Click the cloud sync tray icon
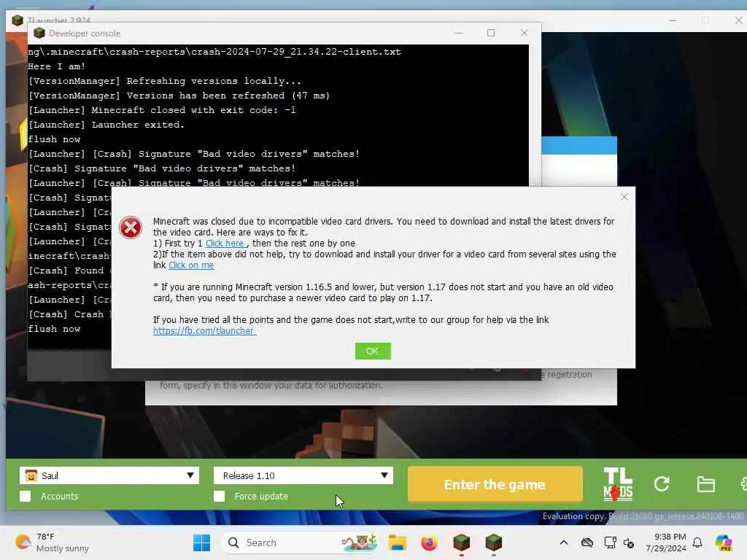The width and height of the screenshot is (747, 560). [587, 542]
